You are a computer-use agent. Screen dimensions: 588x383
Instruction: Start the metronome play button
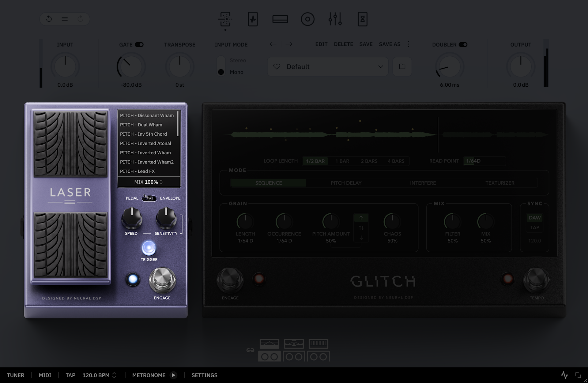173,375
